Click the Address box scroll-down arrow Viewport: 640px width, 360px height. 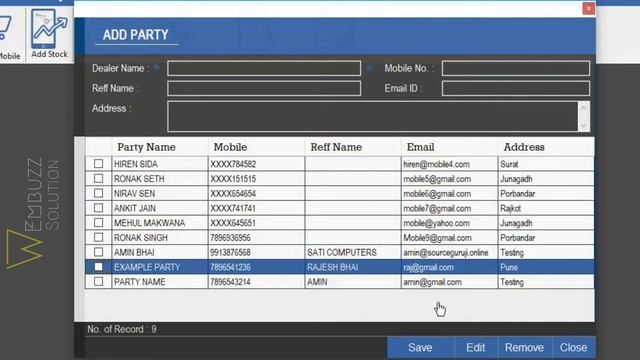click(x=584, y=125)
